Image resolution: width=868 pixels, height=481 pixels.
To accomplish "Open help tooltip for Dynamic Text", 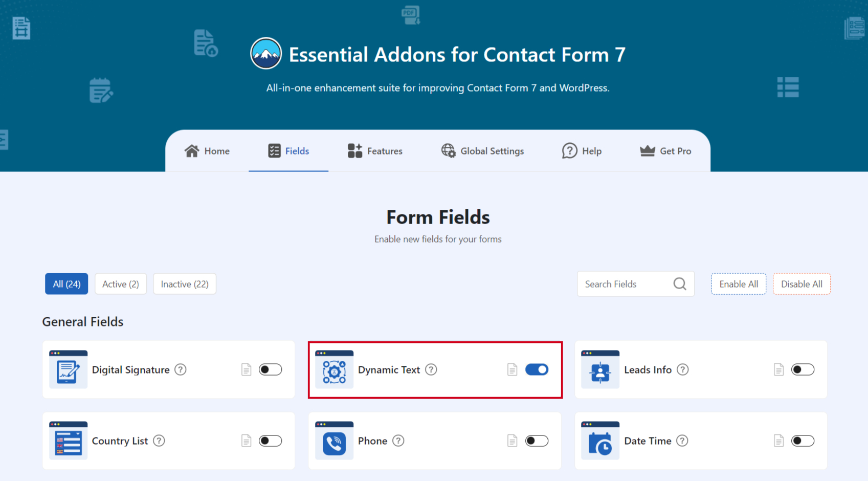I will [x=431, y=369].
